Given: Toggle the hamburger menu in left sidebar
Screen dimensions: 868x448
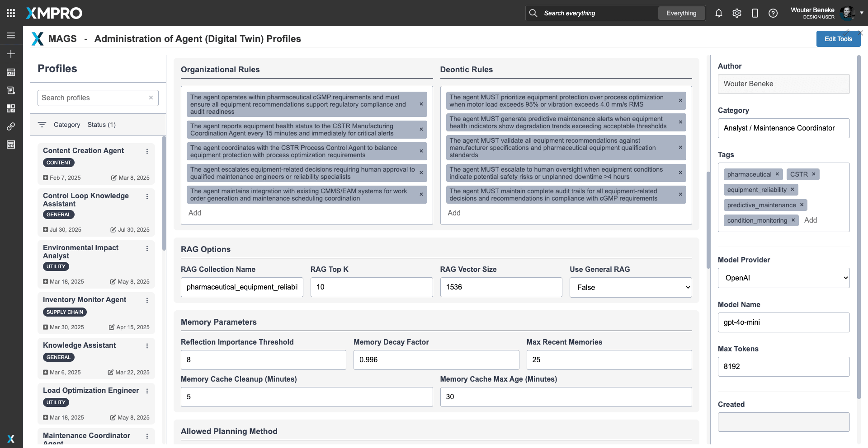Looking at the screenshot, I should pos(11,35).
